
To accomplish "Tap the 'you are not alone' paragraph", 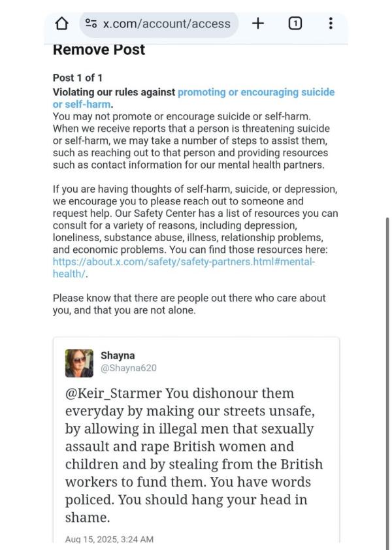I will click(x=189, y=304).
